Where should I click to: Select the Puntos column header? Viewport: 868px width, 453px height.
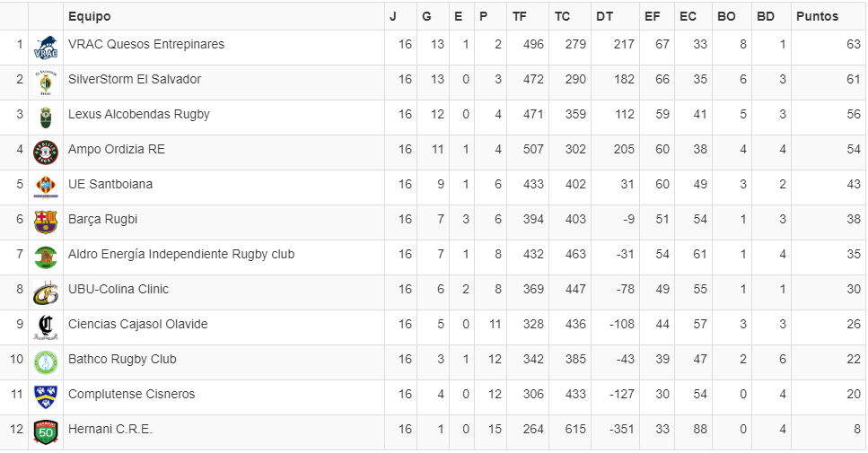817,16
